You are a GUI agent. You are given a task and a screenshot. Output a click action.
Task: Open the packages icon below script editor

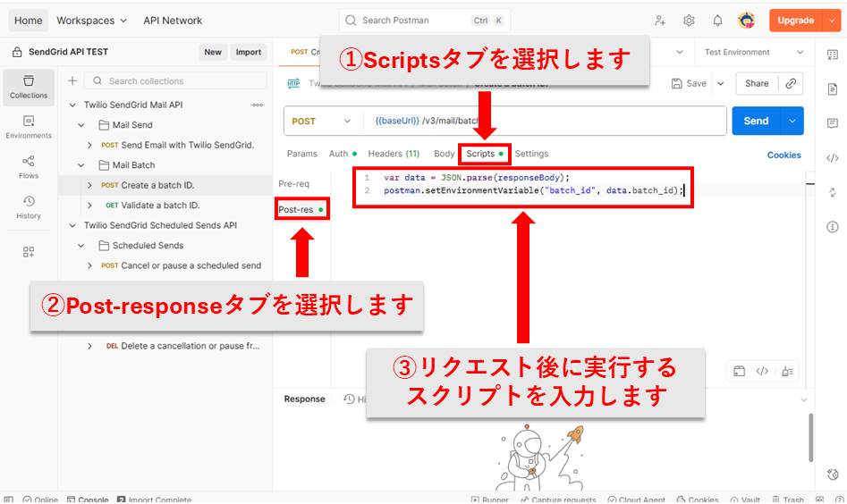739,371
